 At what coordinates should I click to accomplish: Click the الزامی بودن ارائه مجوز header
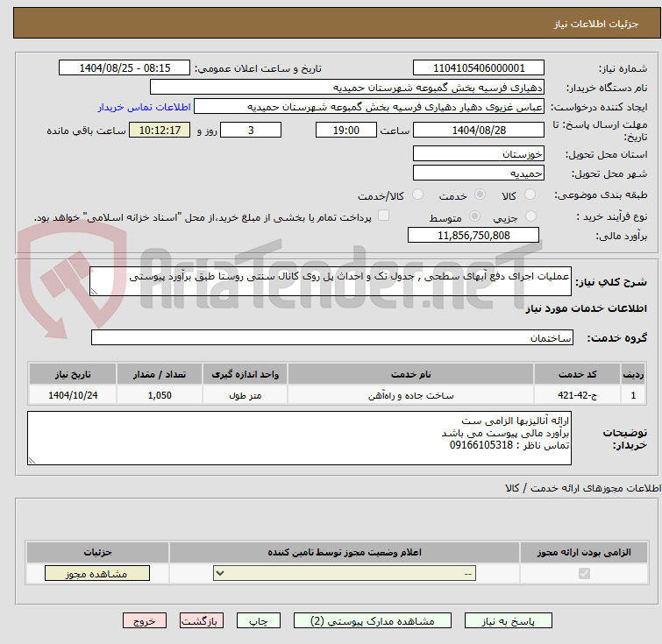584,552
